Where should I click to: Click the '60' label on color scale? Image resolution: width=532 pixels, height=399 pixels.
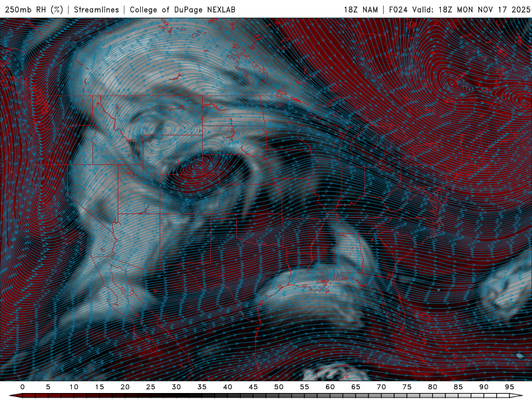330,387
